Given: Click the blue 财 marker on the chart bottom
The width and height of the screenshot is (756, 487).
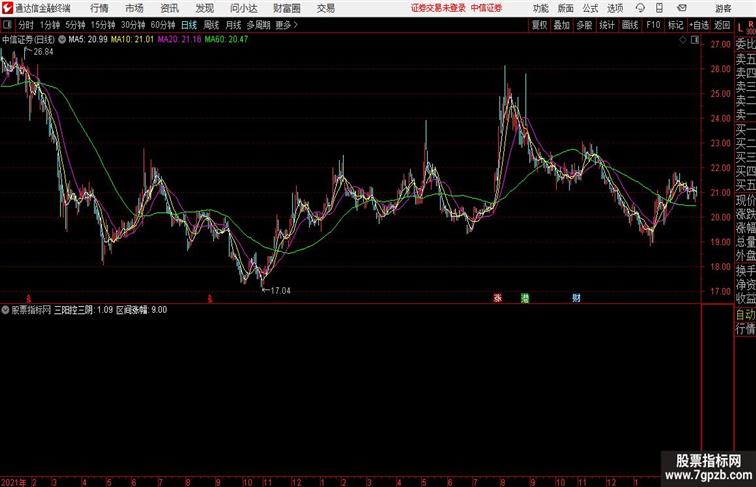Looking at the screenshot, I should tap(576, 298).
